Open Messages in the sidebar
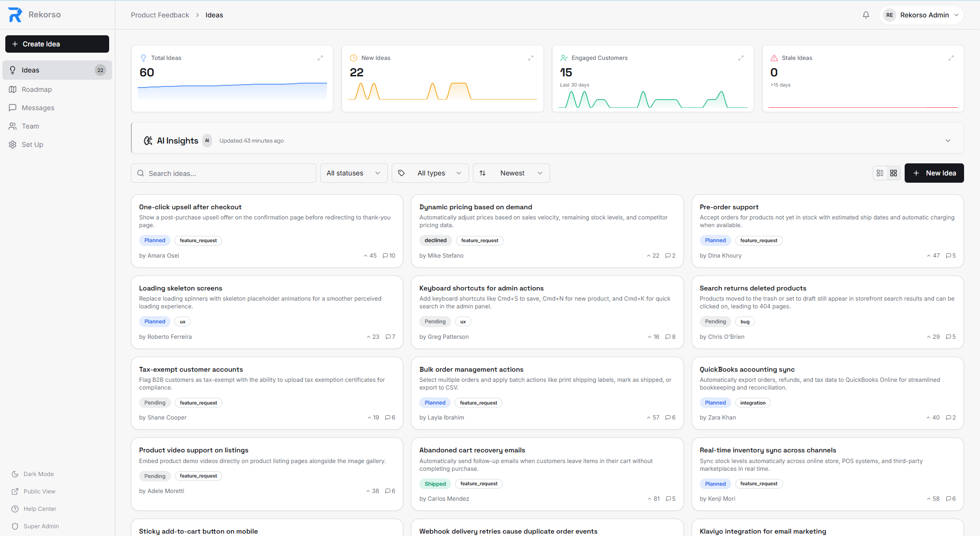The image size is (980, 536). click(x=38, y=108)
